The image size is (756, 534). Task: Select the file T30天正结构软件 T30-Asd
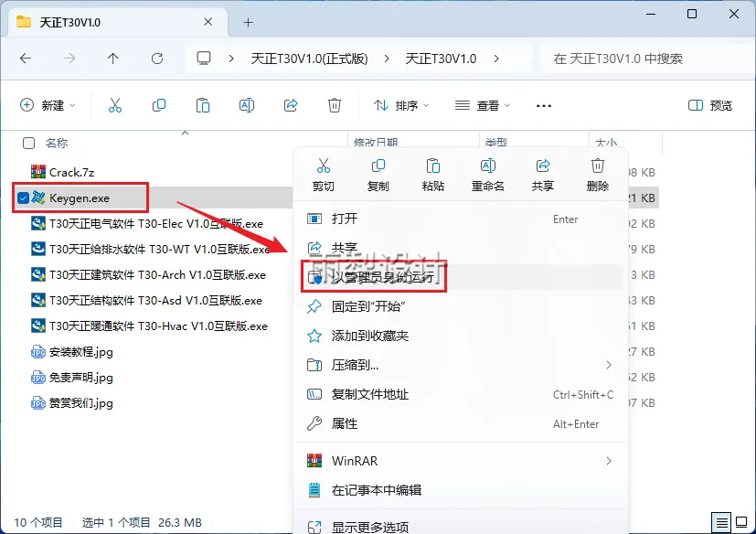pos(155,300)
